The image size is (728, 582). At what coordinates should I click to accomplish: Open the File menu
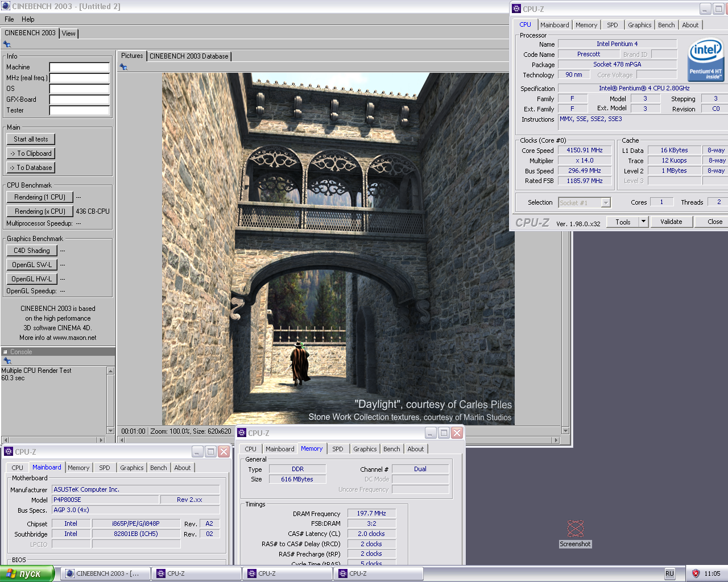tap(9, 19)
